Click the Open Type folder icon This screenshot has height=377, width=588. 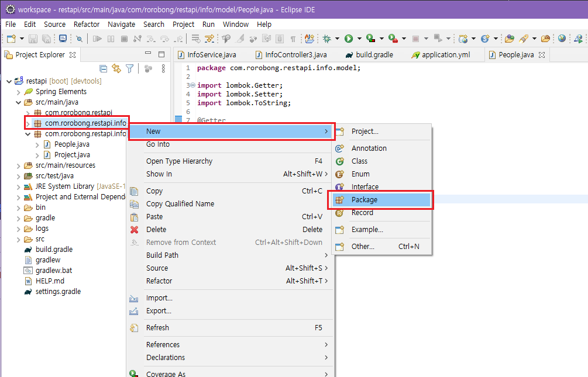click(509, 39)
